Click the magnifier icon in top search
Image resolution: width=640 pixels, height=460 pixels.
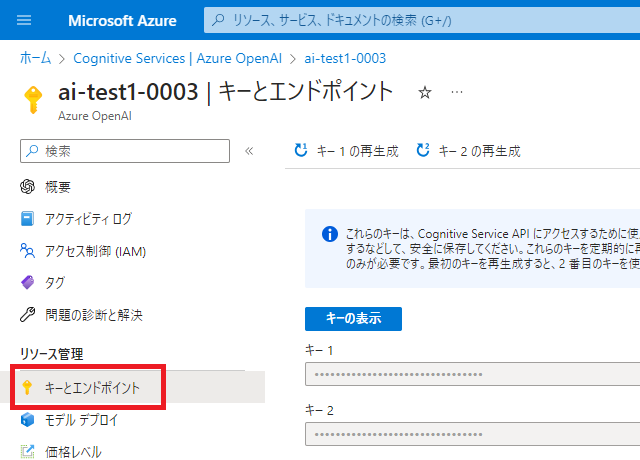pos(218,20)
